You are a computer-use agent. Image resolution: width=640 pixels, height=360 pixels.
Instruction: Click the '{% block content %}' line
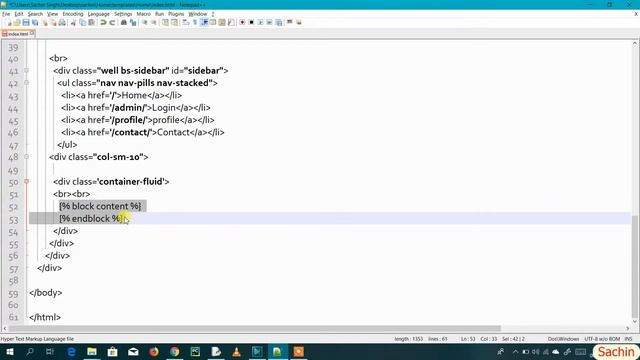pos(100,206)
